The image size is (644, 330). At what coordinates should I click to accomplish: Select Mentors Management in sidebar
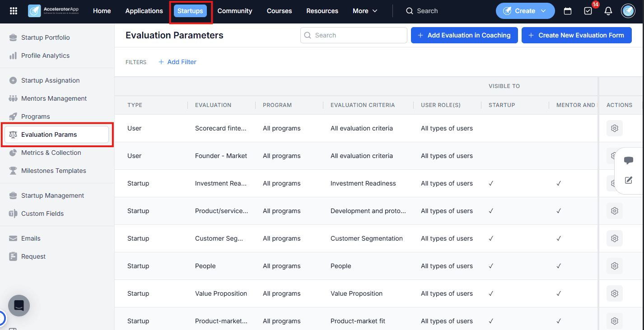click(x=54, y=98)
